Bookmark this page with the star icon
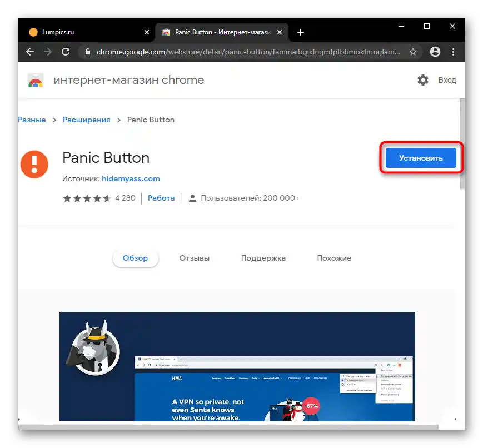This screenshot has height=448, width=483. [x=413, y=52]
